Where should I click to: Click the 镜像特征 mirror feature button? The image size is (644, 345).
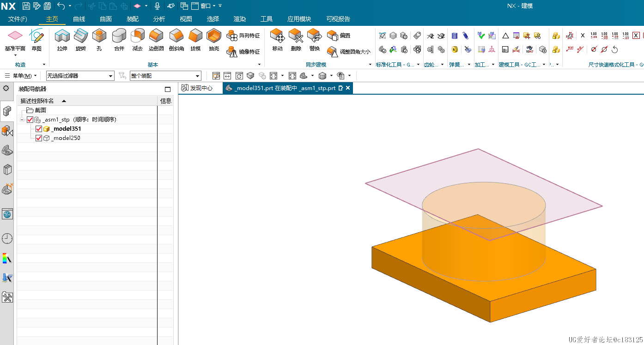pos(243,52)
